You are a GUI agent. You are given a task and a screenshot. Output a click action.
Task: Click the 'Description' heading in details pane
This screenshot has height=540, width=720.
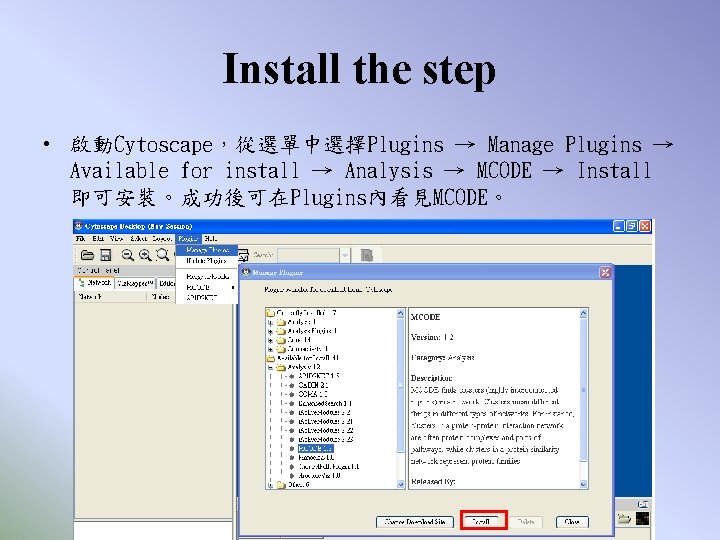[431, 378]
